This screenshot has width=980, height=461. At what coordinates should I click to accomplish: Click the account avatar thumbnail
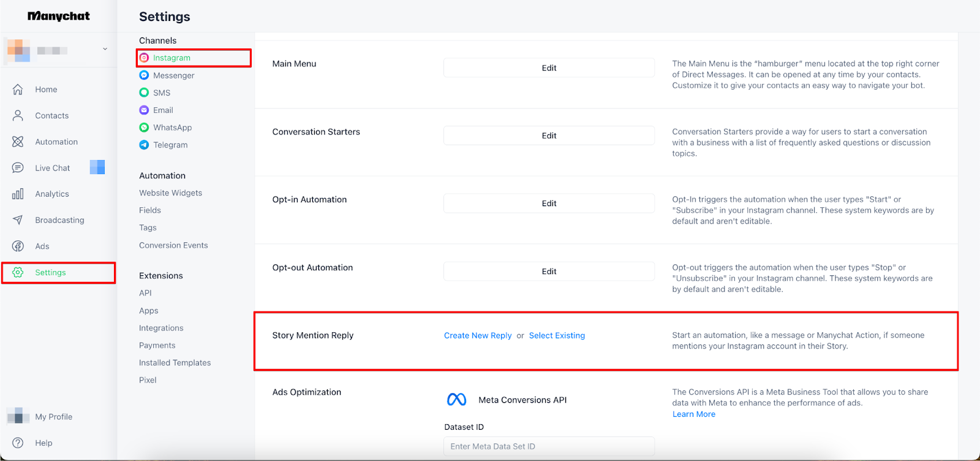coord(18,50)
